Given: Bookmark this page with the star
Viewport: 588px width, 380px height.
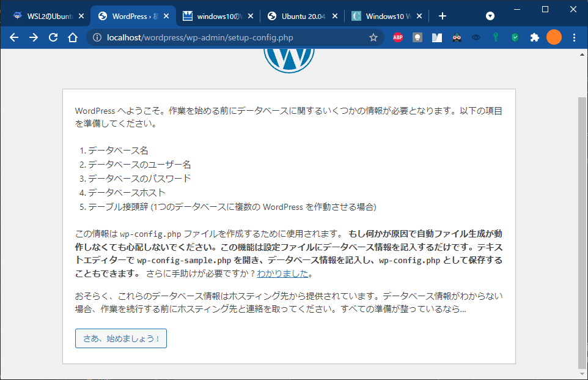Looking at the screenshot, I should click(x=373, y=37).
